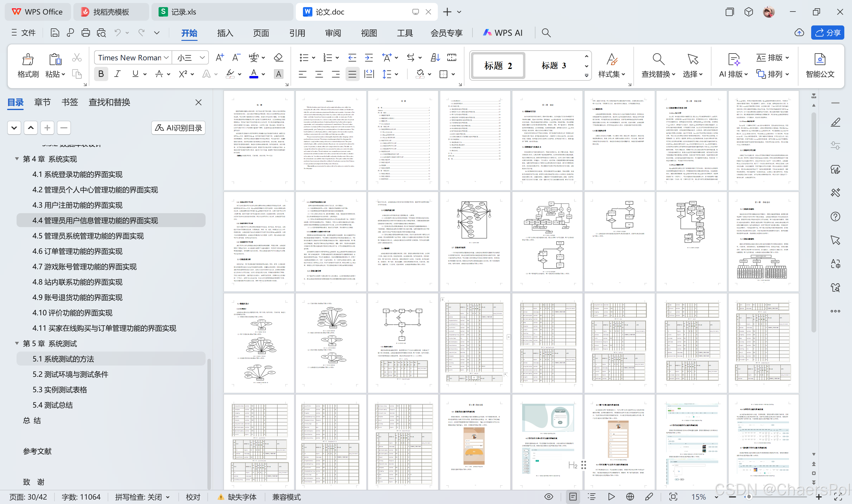852x504 pixels.
Task: Select outline item 4.6 订单管理功能的界面实现
Action: [78, 251]
